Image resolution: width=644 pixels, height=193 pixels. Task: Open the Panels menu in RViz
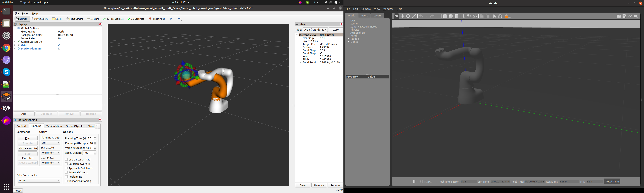[26, 13]
